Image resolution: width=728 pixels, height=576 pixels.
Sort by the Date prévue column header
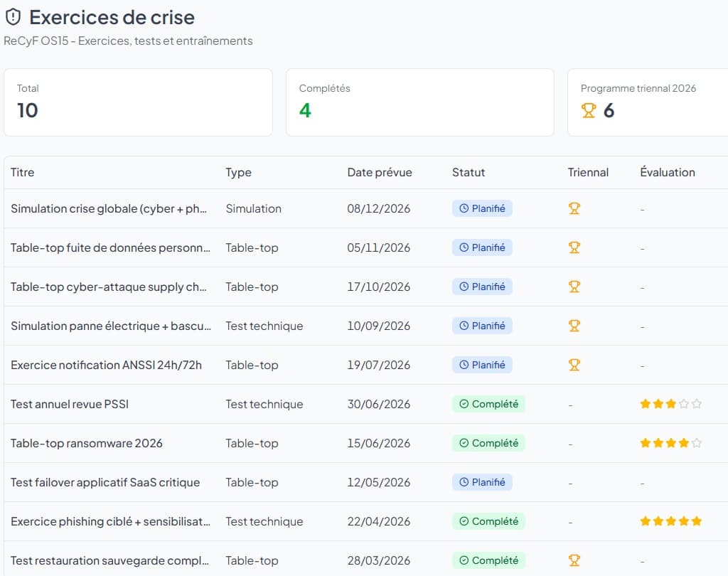coord(379,172)
